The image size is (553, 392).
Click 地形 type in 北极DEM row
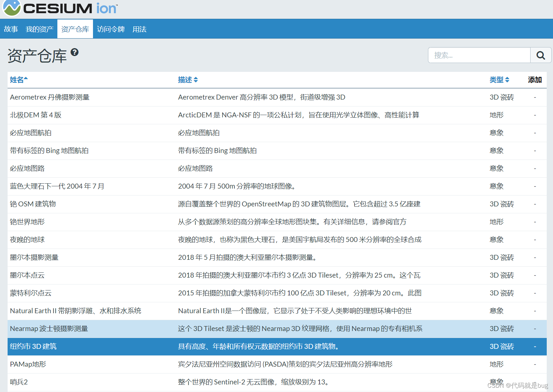pos(497,115)
